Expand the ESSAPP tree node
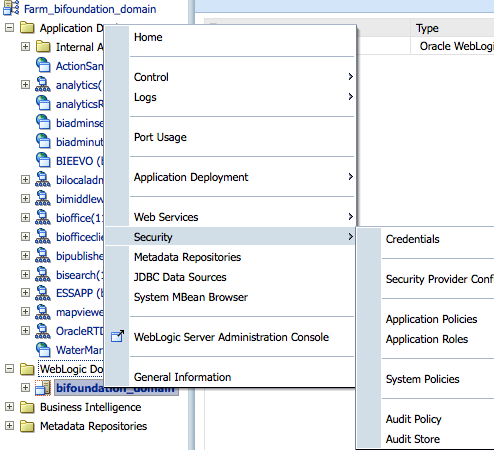 [25, 292]
